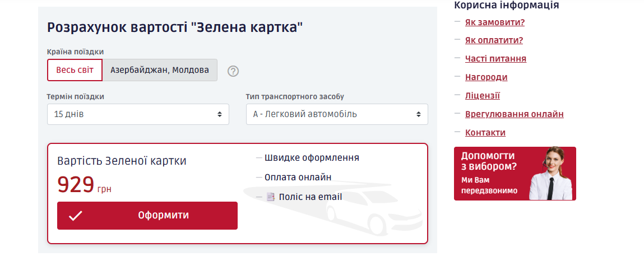Open the Ліцензії link
644x261 pixels.
(482, 96)
